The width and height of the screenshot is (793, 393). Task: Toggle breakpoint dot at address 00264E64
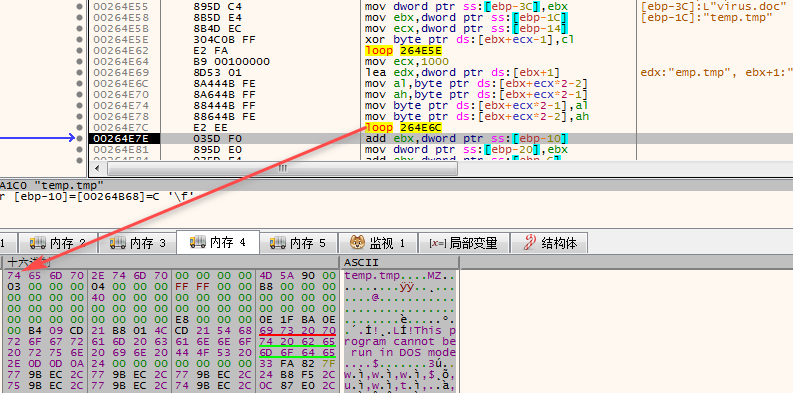[x=79, y=62]
